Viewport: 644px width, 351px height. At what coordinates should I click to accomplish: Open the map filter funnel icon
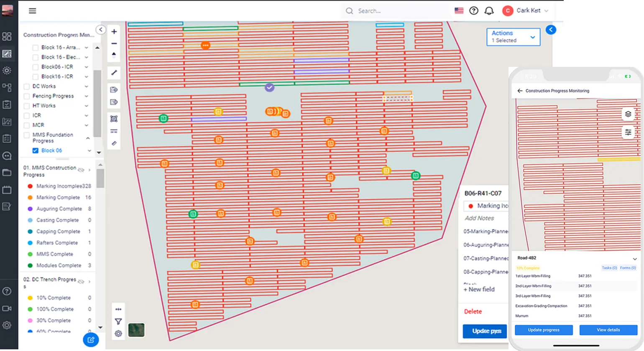(118, 321)
